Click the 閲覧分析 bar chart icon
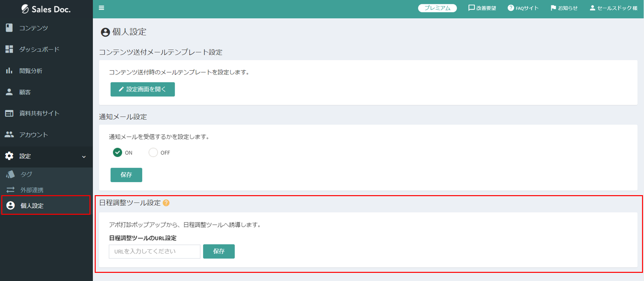Viewport: 644px width, 281px height. point(9,70)
